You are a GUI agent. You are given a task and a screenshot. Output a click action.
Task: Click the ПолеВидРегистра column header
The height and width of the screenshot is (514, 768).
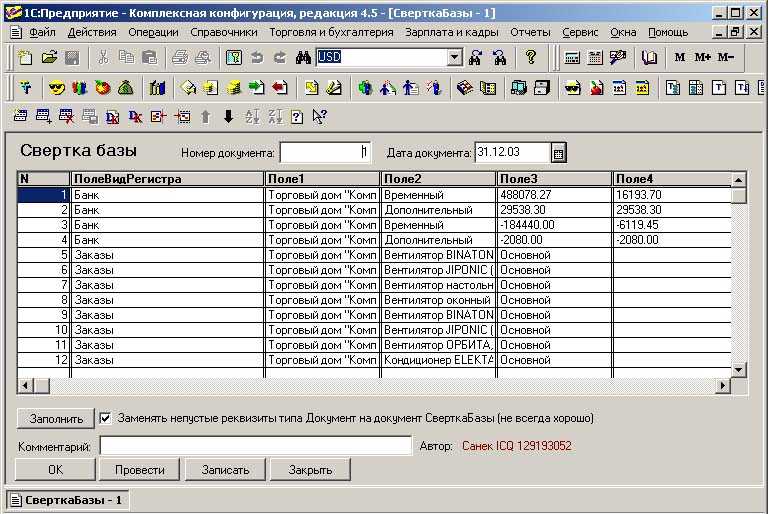point(167,179)
